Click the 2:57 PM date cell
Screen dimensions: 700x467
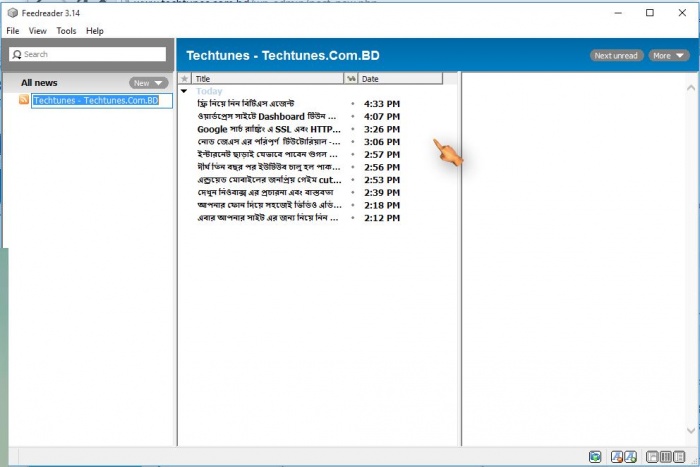(382, 154)
